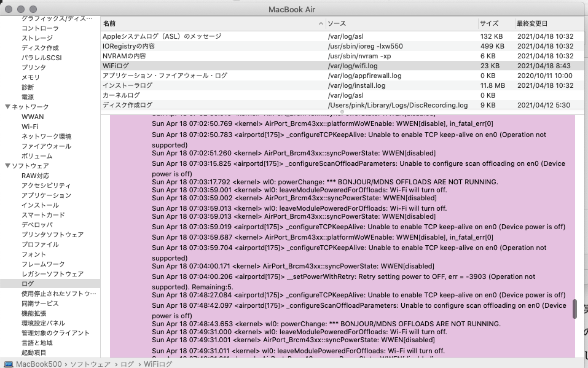Viewport: 588px width, 368px height.
Task: Open ファイアウォール in the sidebar
Action: tap(46, 146)
